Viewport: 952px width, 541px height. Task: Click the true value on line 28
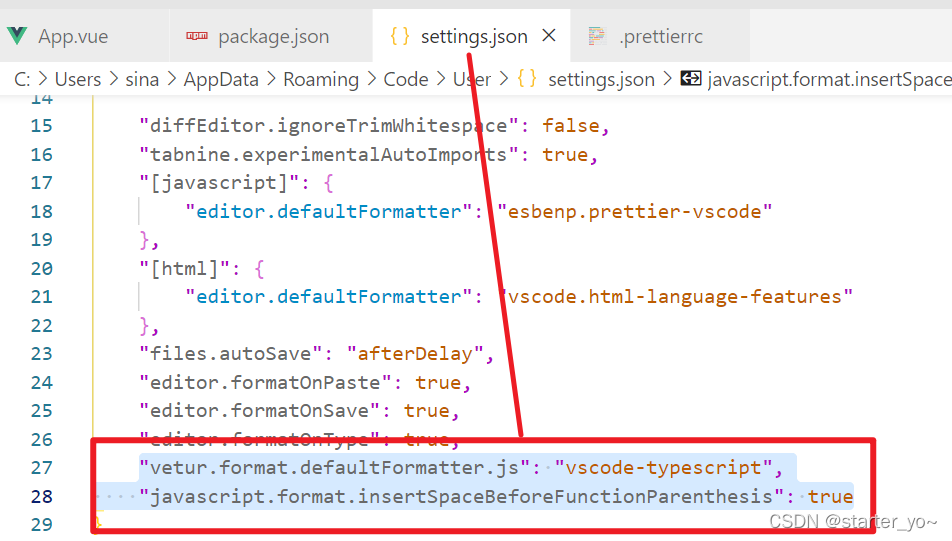pyautogui.click(x=830, y=497)
